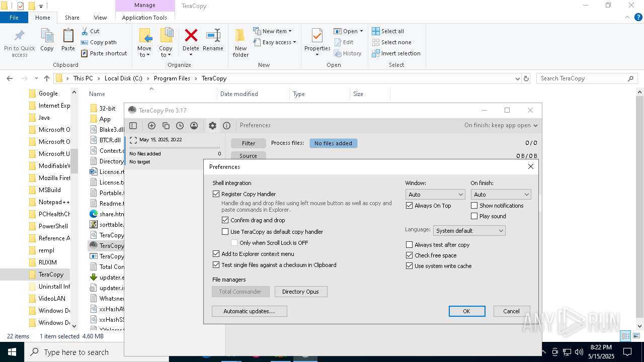The width and height of the screenshot is (644, 362).
Task: Click the copy duplicate icon in TeraCopy toolbar
Action: [x=166, y=126]
